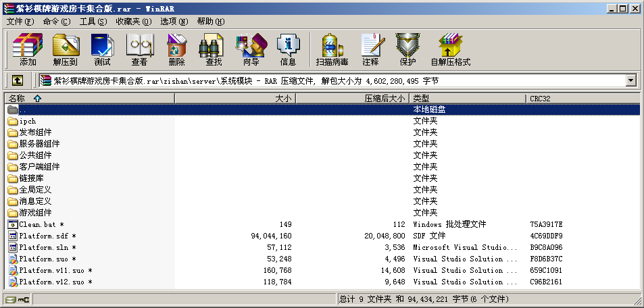Go up one level with the folder arrow button
The height and width of the screenshot is (308, 644).
coord(18,81)
